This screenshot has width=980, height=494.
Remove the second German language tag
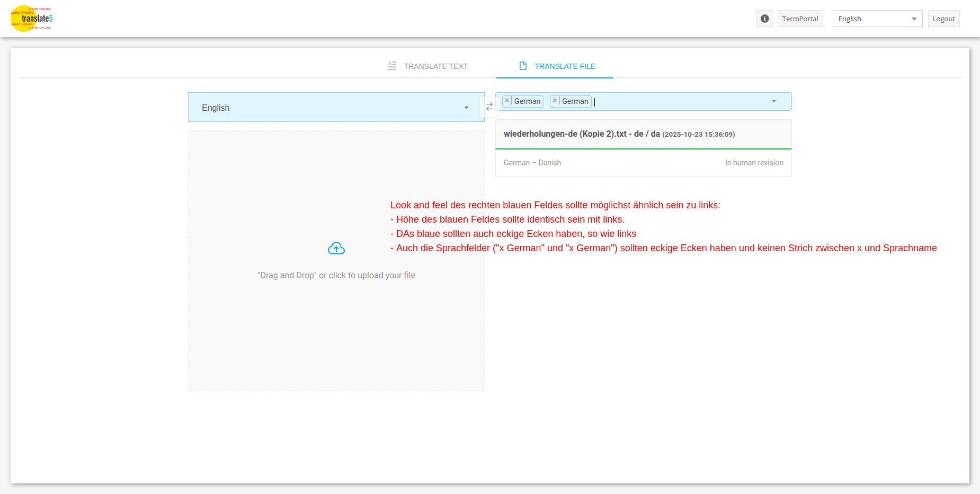click(x=555, y=101)
